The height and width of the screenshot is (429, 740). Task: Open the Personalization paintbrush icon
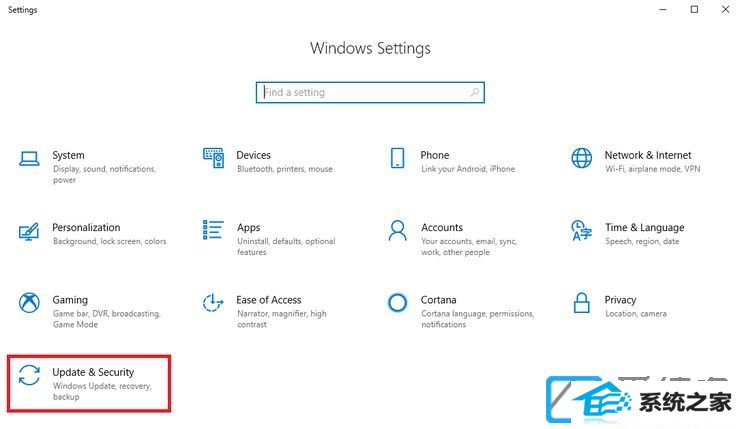coord(29,231)
